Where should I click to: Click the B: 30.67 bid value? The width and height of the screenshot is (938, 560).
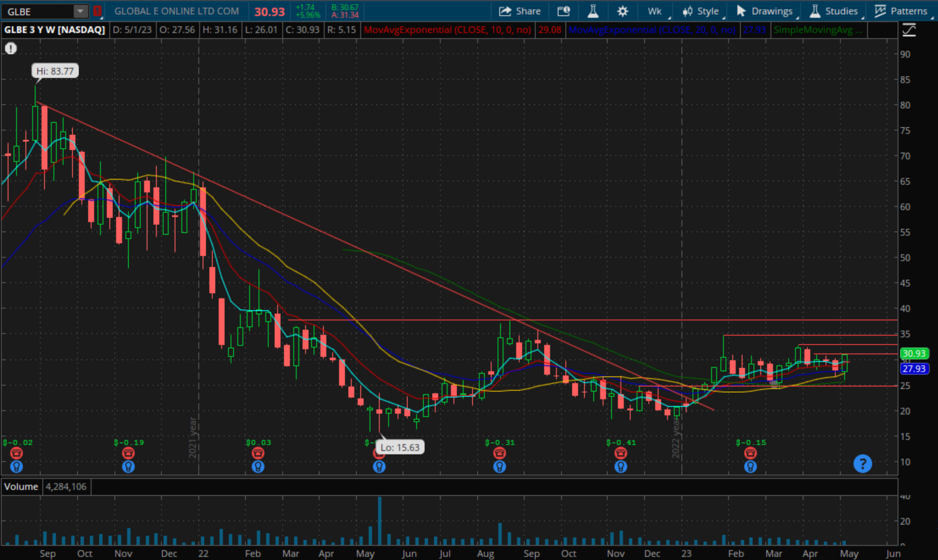(x=345, y=7)
